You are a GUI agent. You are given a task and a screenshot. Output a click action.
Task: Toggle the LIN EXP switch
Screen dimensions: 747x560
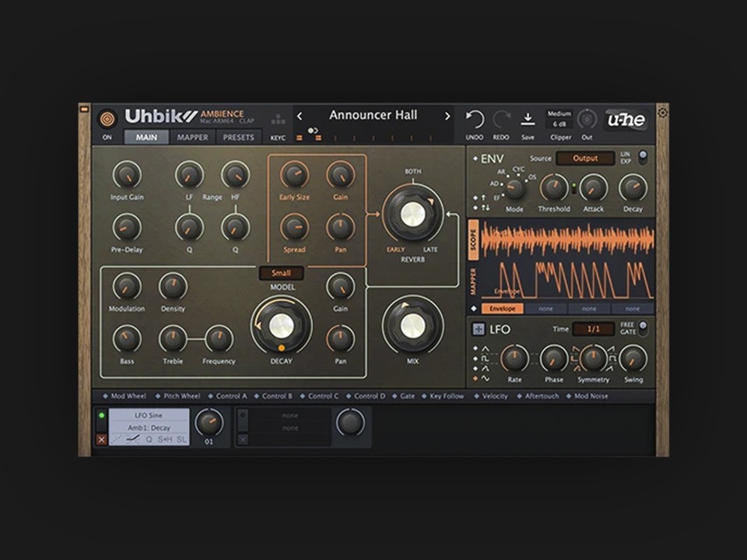click(x=643, y=158)
